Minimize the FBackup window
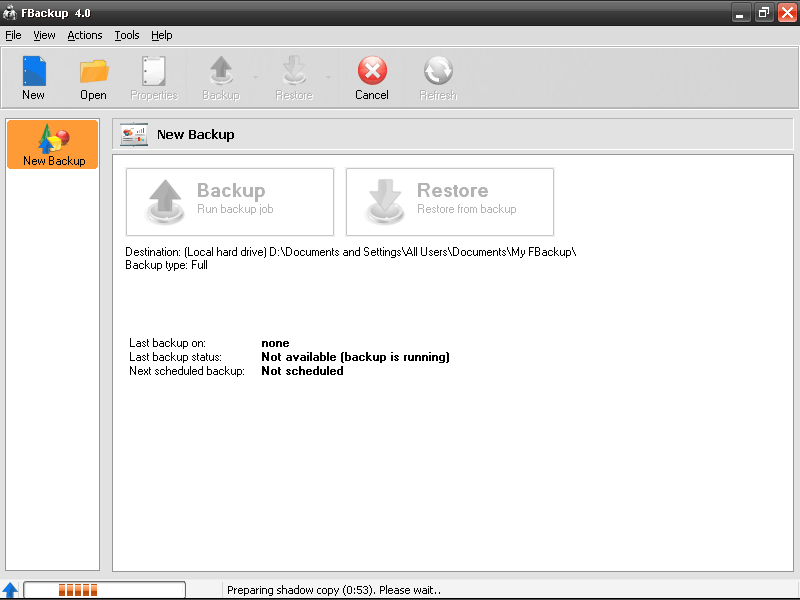The width and height of the screenshot is (800, 600). point(740,13)
